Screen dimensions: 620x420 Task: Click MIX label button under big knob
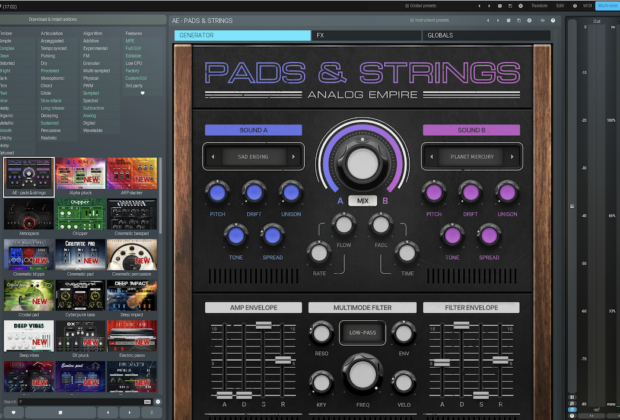362,201
